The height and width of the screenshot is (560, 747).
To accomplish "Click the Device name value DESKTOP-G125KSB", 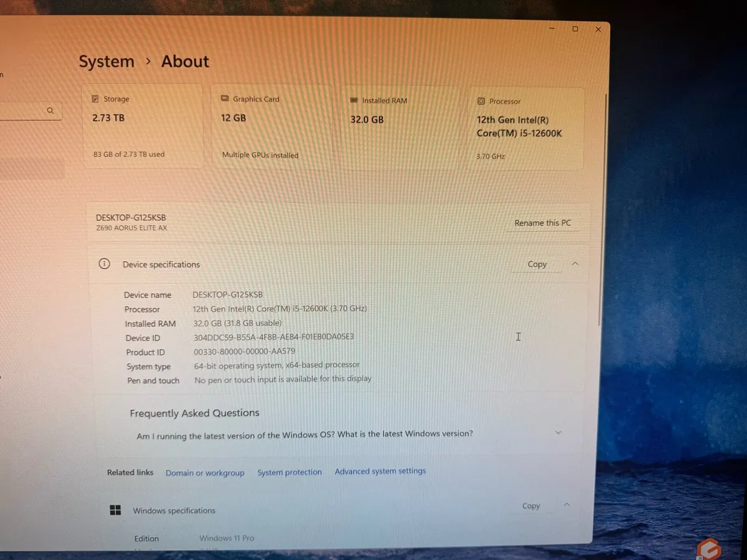I will [228, 294].
